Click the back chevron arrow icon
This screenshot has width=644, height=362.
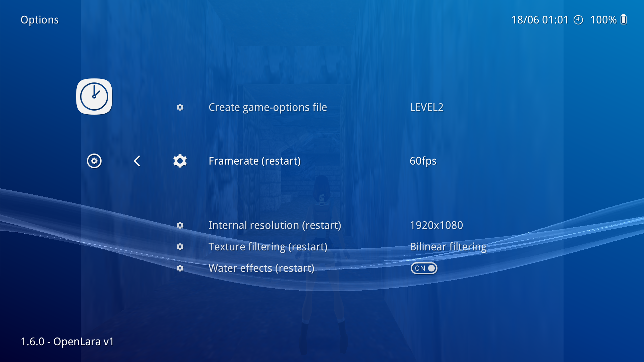(x=137, y=161)
